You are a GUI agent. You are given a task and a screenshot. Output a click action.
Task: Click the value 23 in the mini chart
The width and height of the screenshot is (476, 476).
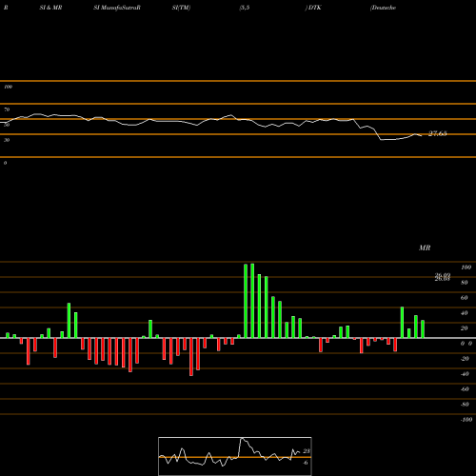coord(307,451)
